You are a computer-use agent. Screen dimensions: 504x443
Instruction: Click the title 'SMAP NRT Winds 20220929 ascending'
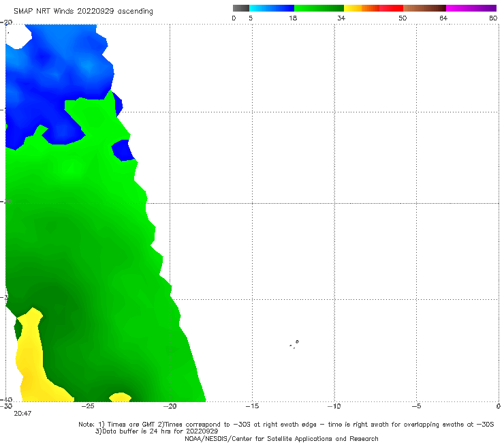pos(83,11)
